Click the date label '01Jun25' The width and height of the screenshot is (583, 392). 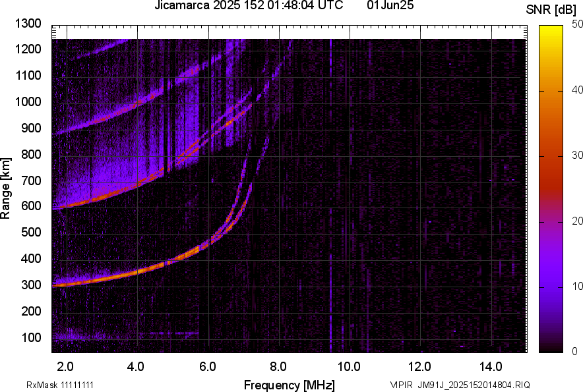click(390, 5)
